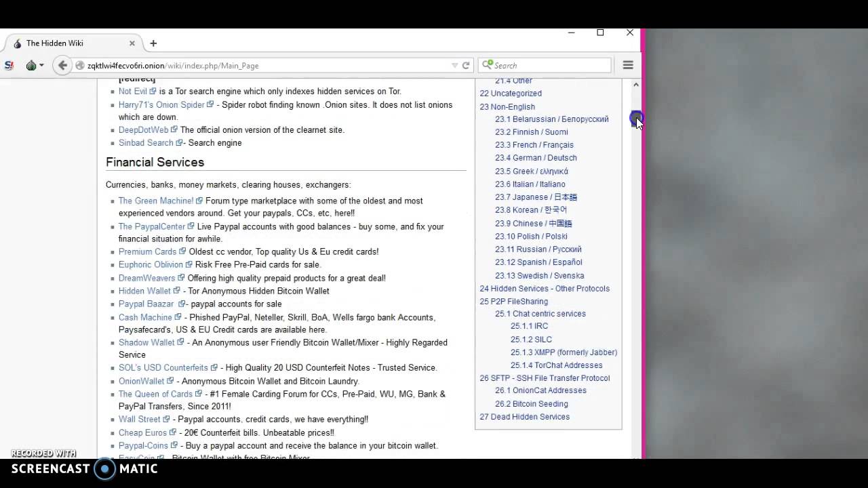Jump to 25.1.1 IRC entry
The image size is (868, 488).
pyautogui.click(x=529, y=326)
